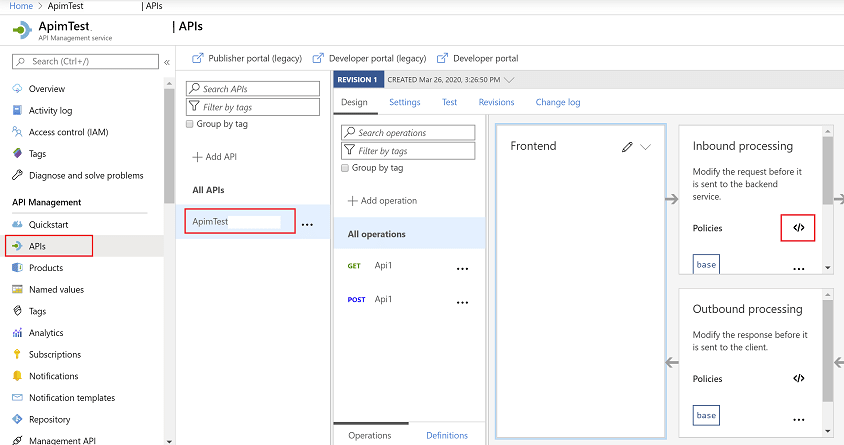844x445 pixels.
Task: Open Subscriptions in the sidebar
Action: [x=55, y=355]
